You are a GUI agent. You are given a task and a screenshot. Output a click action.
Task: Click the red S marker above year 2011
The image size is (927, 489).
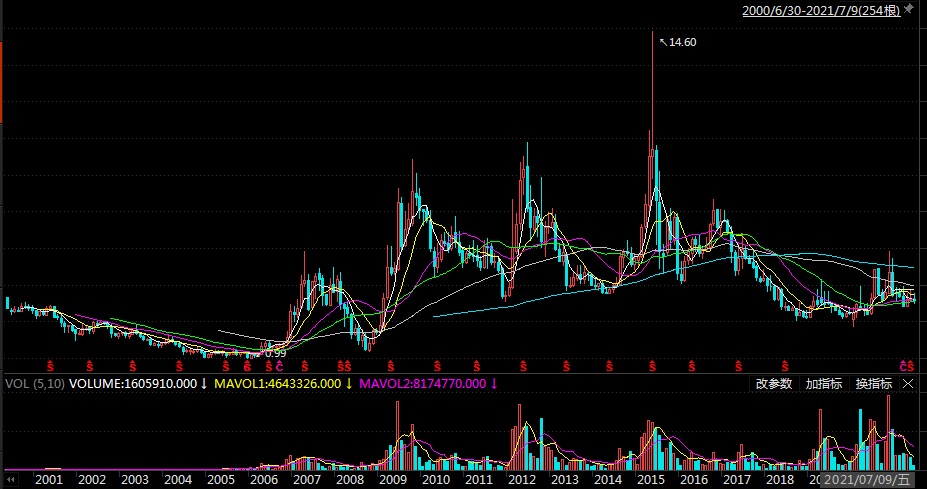[477, 367]
